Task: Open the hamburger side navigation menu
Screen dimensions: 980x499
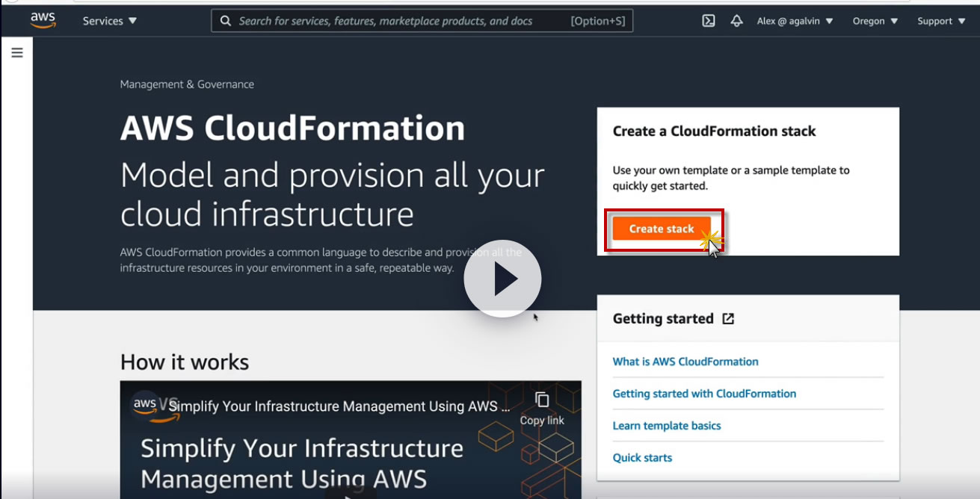Action: tap(17, 53)
